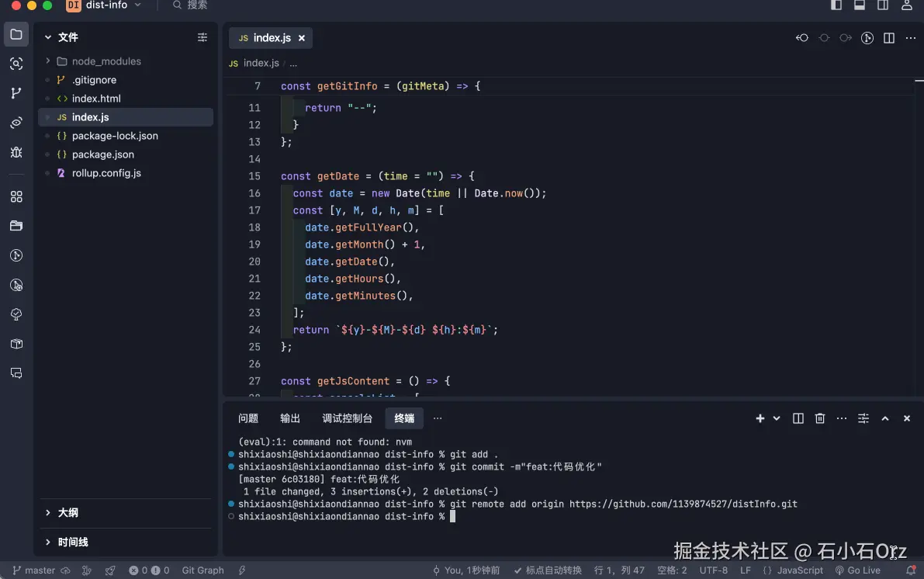924x579 pixels.
Task: Click the 行 1, 列 47 cursor position
Action: pyautogui.click(x=619, y=570)
